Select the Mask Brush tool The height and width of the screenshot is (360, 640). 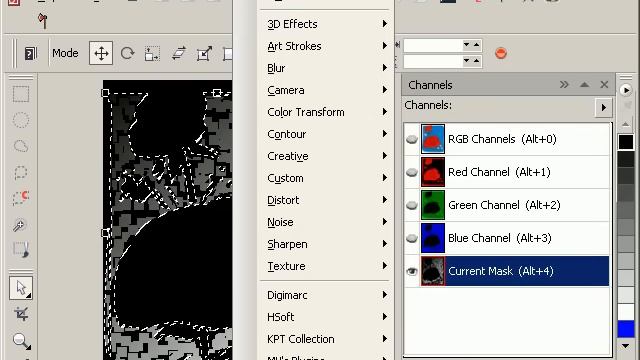(x=21, y=249)
